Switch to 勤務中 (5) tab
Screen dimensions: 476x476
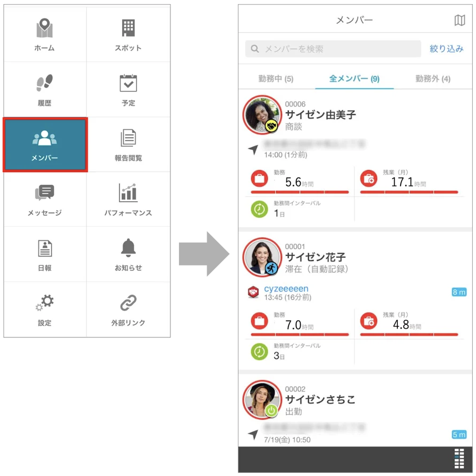click(x=276, y=79)
